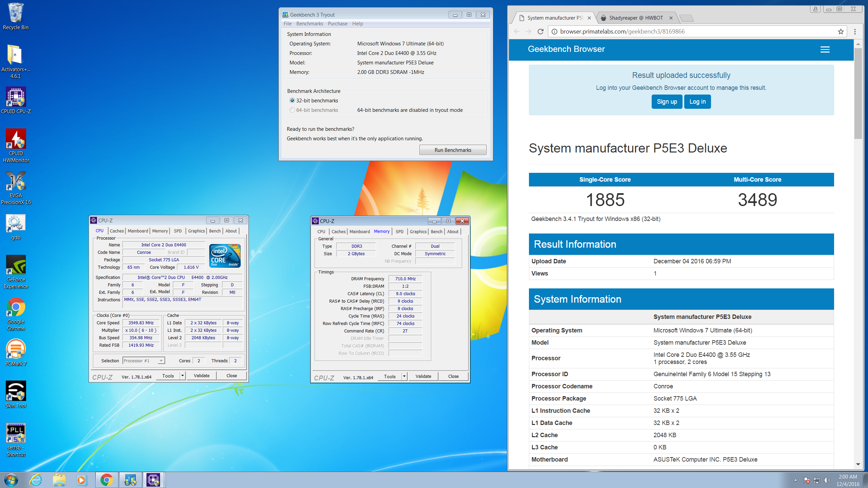Launch EVGA PrecisionX 16 desktop shortcut
This screenshot has width=868, height=488.
[16, 188]
